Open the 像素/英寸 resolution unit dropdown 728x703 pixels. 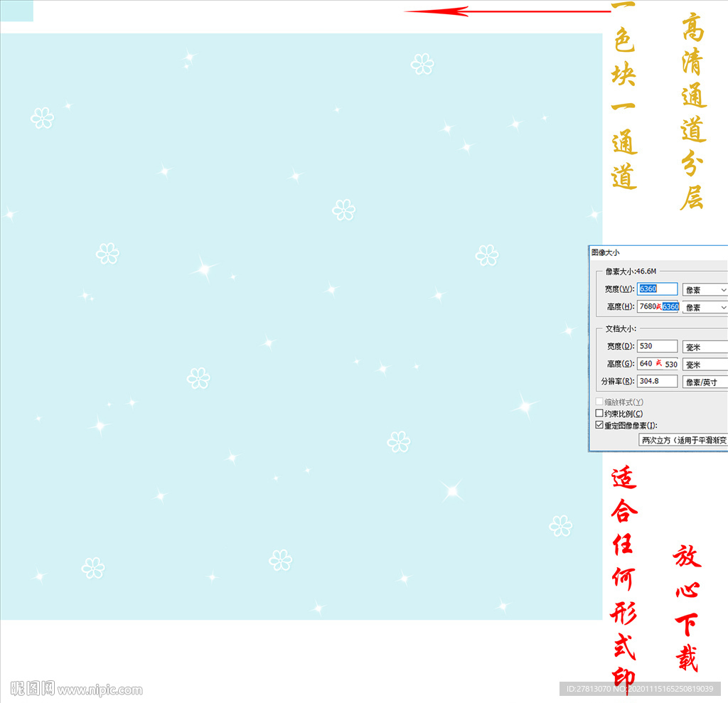click(705, 382)
